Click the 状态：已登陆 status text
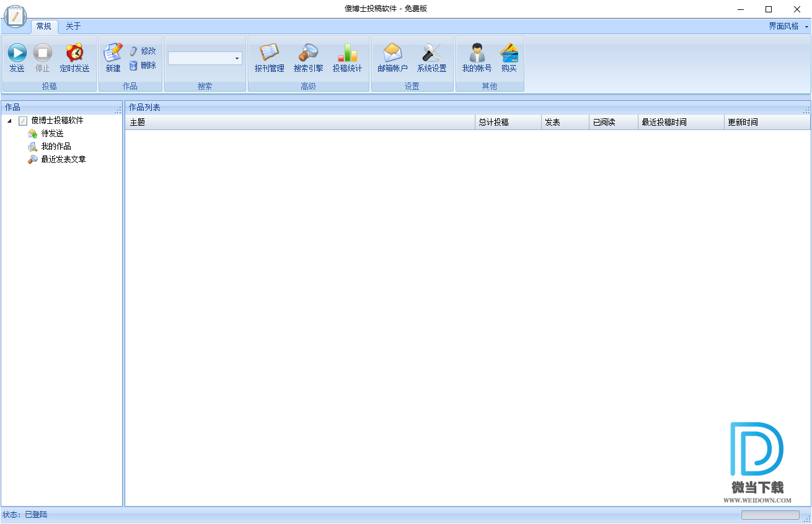 25,515
